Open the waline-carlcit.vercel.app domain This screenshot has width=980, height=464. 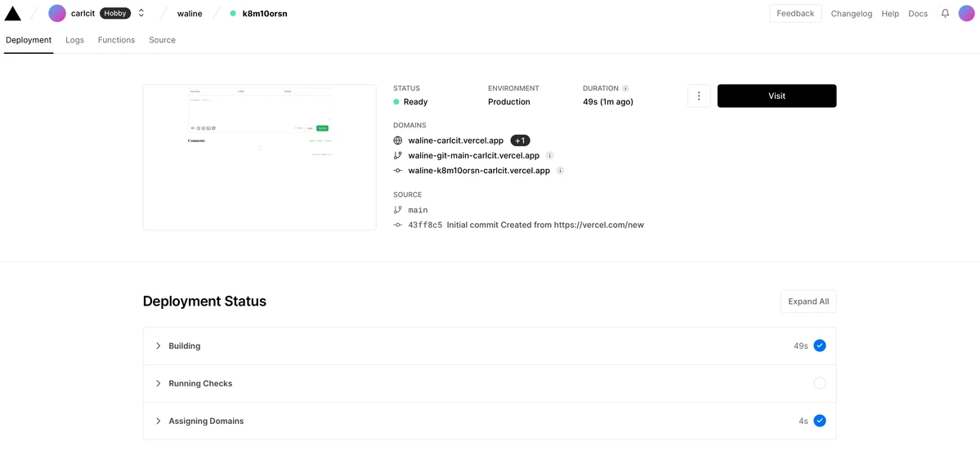(x=455, y=141)
